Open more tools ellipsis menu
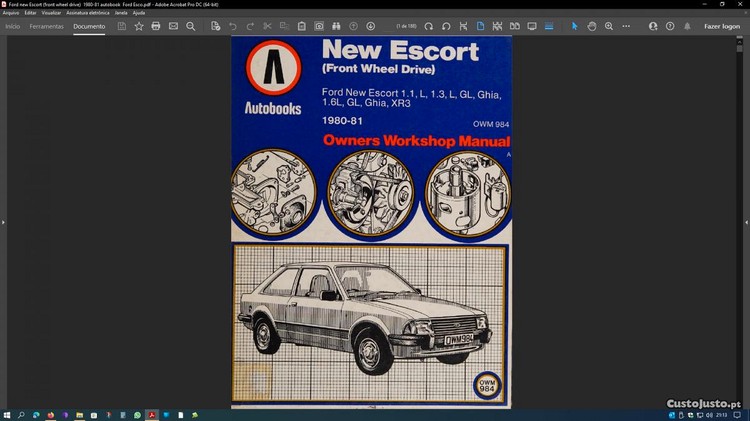Viewport: 750px width, 421px height. click(626, 26)
